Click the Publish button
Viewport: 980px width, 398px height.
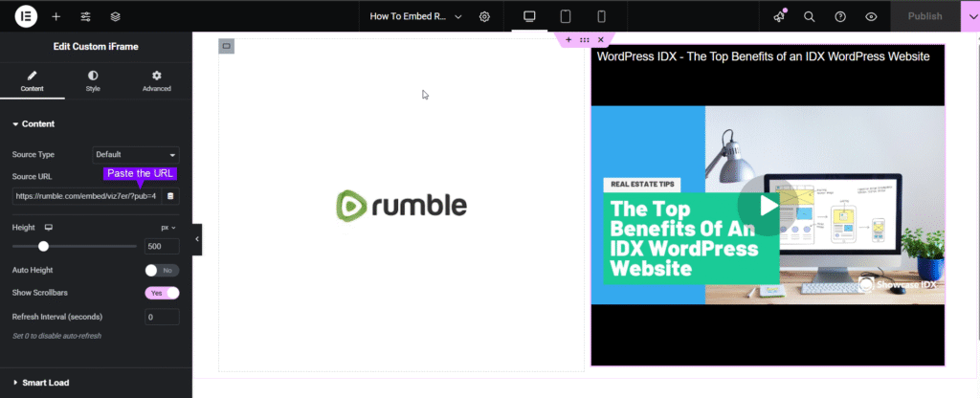(x=925, y=16)
